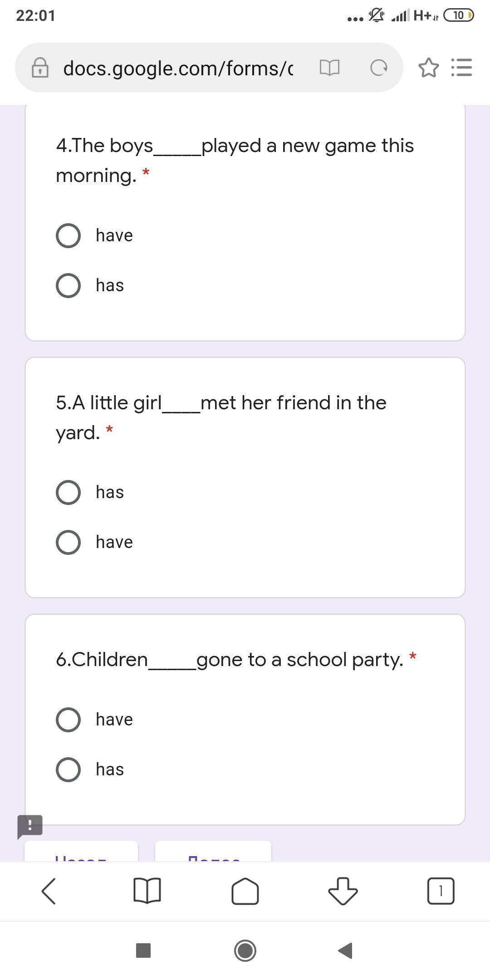Image resolution: width=490 pixels, height=980 pixels.
Task: Reload the page with refresh icon
Action: tap(379, 68)
